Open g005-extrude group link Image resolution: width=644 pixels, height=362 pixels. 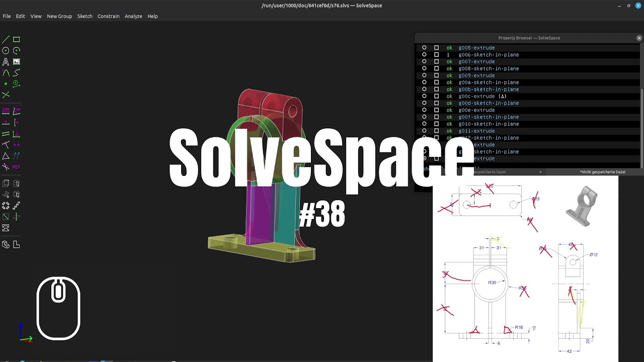coord(476,48)
